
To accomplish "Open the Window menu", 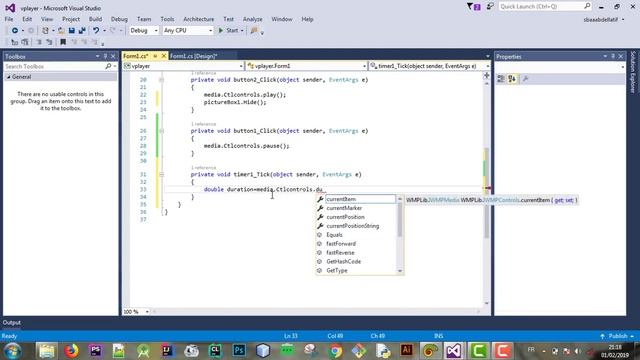I will [282, 19].
